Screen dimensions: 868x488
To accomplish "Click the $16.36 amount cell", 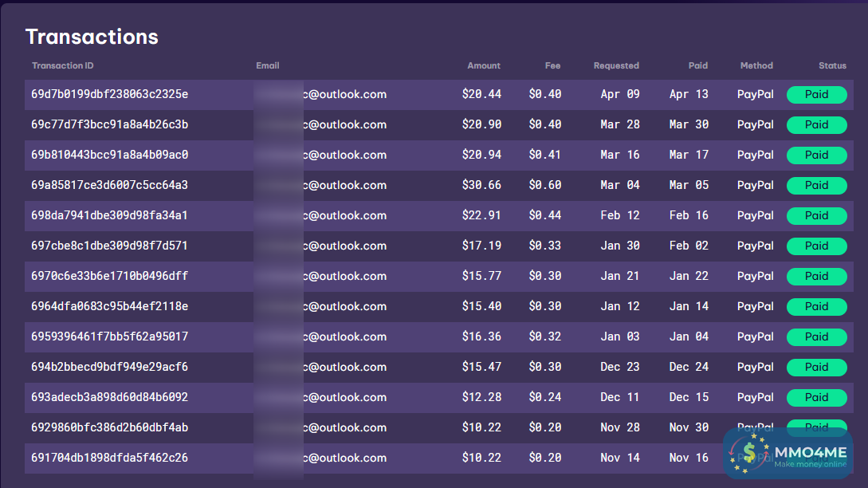I will [x=481, y=336].
